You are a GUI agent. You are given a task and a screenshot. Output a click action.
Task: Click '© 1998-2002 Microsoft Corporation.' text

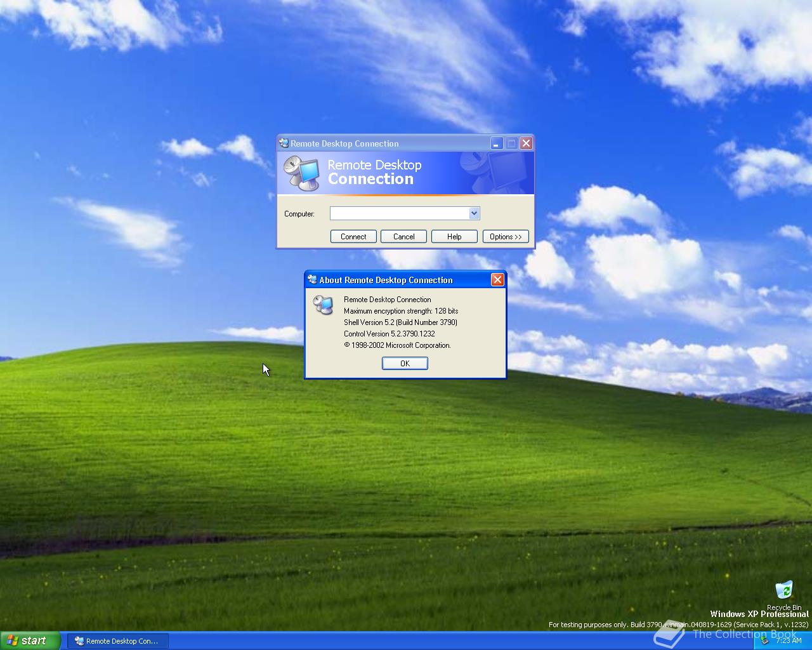point(397,345)
